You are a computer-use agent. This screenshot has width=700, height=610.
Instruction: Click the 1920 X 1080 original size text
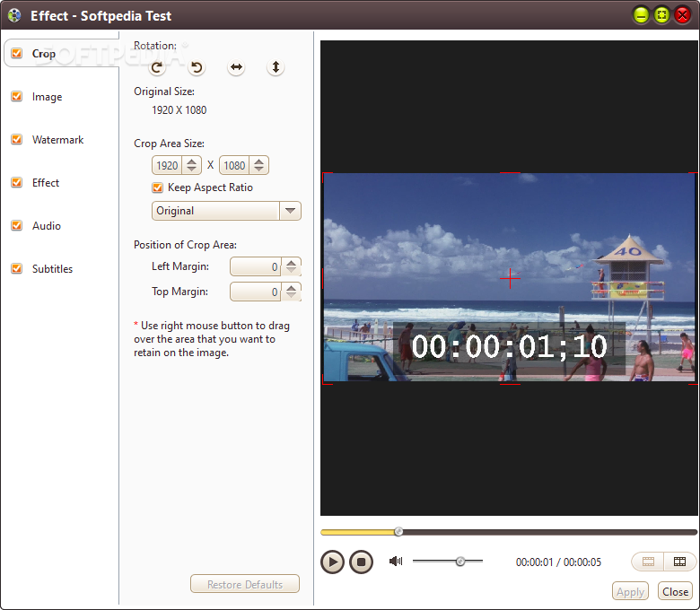click(x=179, y=110)
